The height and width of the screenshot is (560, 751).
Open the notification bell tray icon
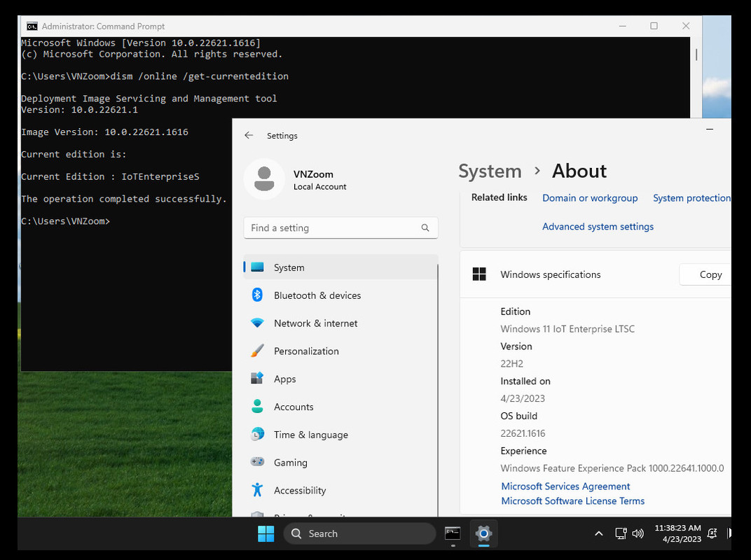tap(712, 533)
